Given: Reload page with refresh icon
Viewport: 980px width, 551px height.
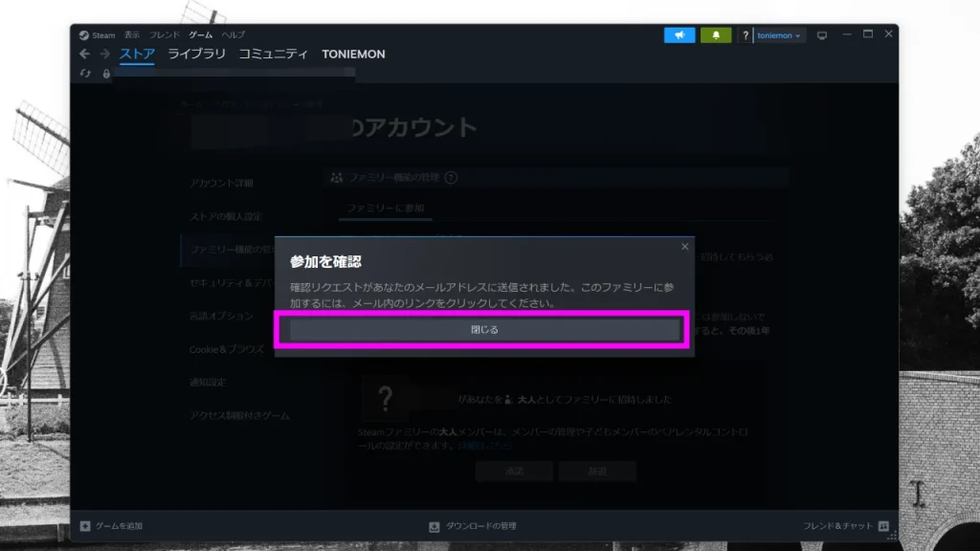Looking at the screenshot, I should [x=85, y=74].
